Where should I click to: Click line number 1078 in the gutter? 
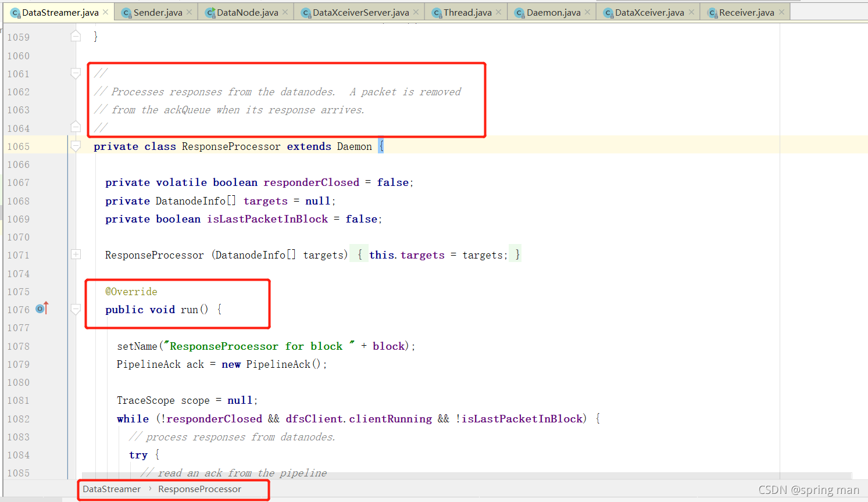coord(18,346)
